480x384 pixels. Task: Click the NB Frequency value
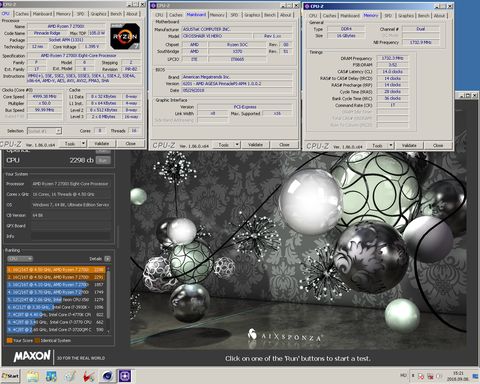[x=421, y=42]
